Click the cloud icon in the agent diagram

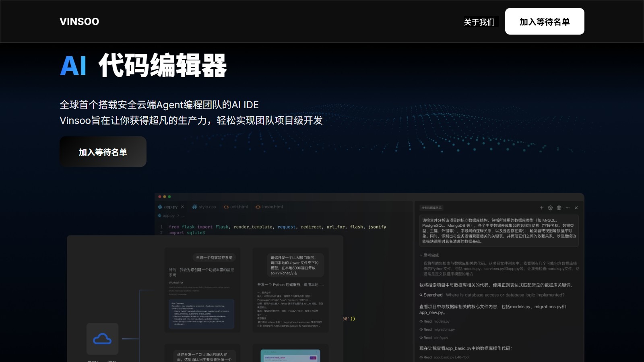click(x=103, y=338)
